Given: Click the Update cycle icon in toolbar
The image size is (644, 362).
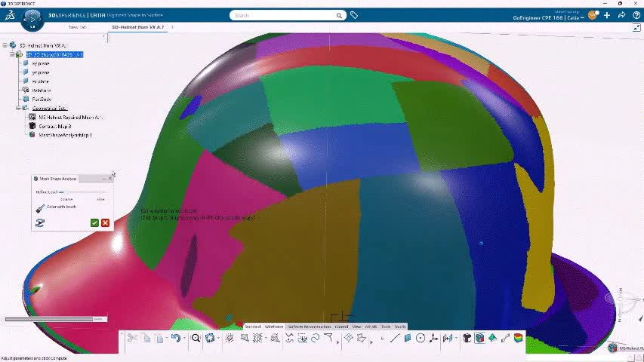Looking at the screenshot, I should 210,338.
